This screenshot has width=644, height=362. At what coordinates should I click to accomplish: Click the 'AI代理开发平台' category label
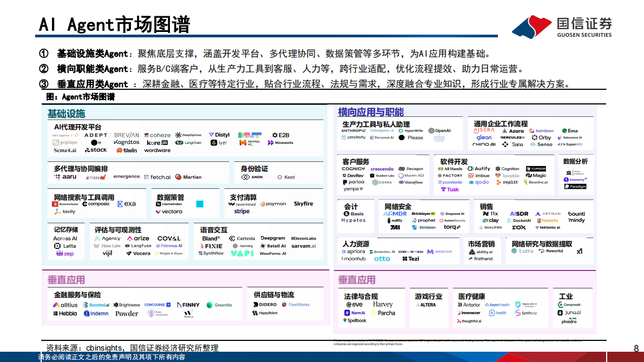(x=77, y=127)
